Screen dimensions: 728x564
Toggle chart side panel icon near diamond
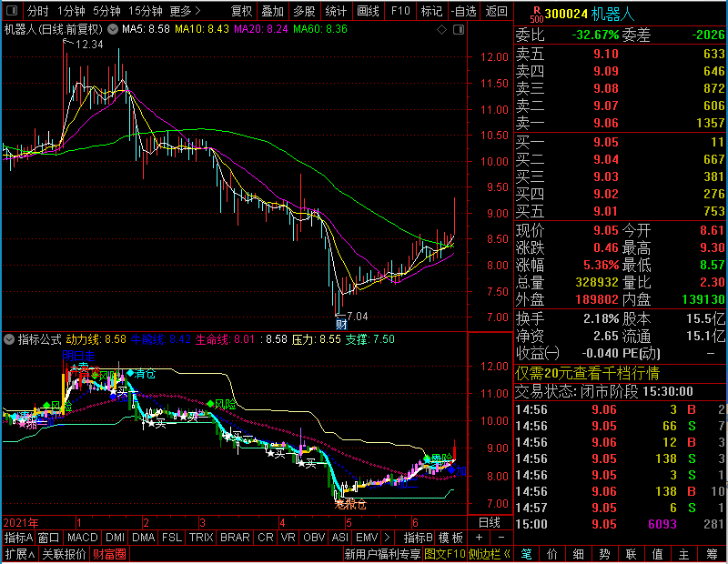[459, 30]
